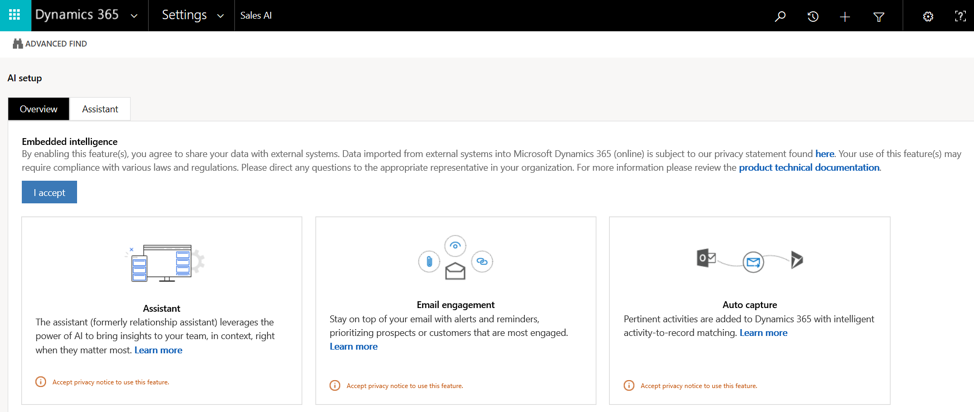Open the app launcher waffle icon
The width and height of the screenshot is (974, 412).
[x=15, y=16]
